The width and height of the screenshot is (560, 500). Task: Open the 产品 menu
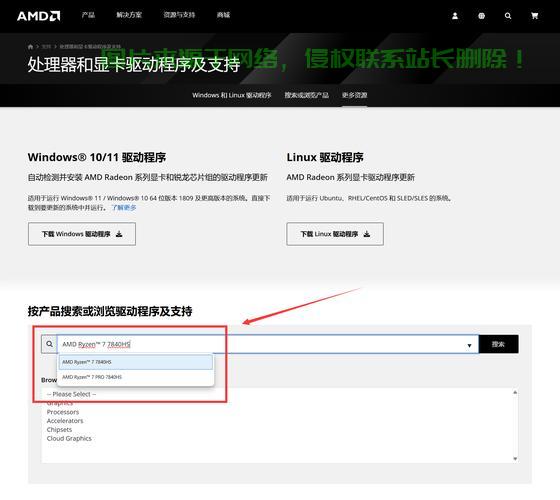coord(88,15)
